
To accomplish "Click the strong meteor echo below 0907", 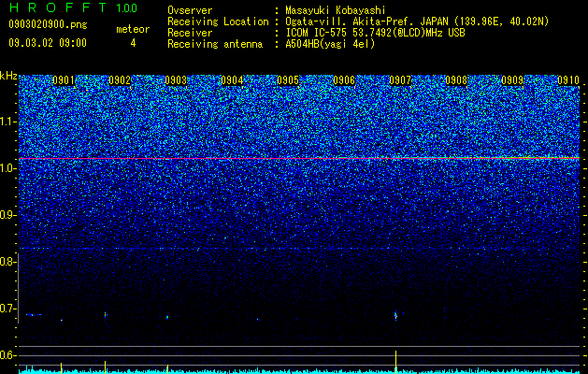I will pyautogui.click(x=395, y=316).
